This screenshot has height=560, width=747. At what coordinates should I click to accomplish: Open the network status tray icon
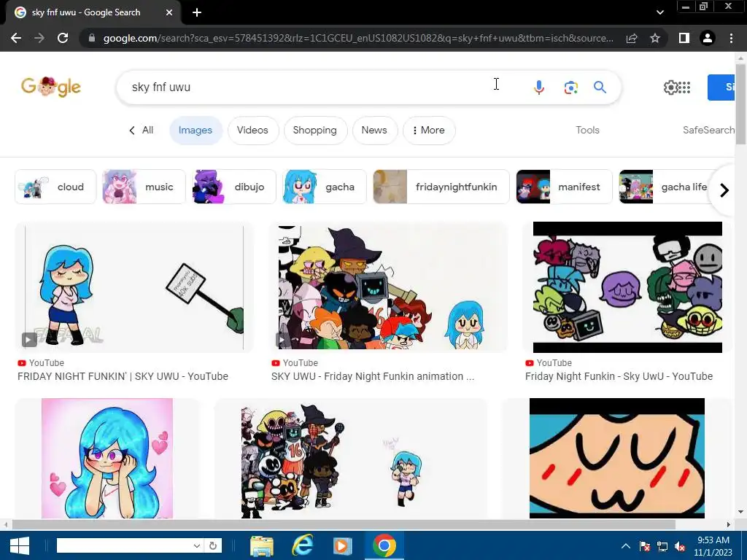coord(662,546)
